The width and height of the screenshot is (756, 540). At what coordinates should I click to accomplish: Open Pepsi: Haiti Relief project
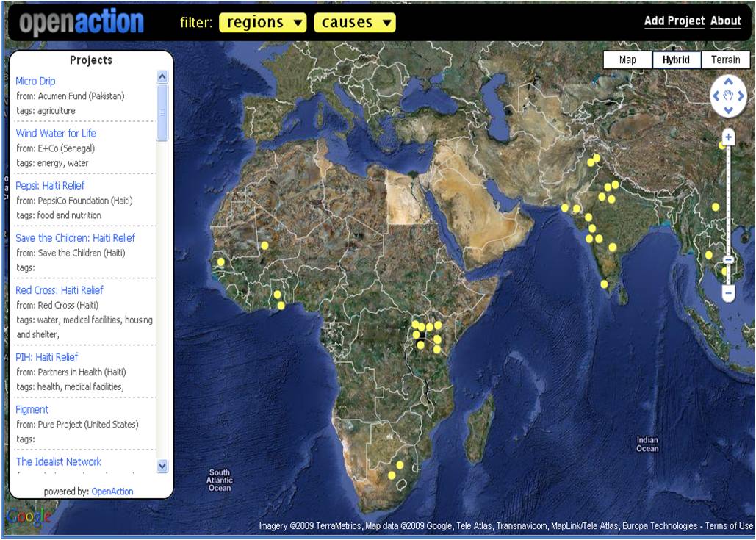(50, 186)
